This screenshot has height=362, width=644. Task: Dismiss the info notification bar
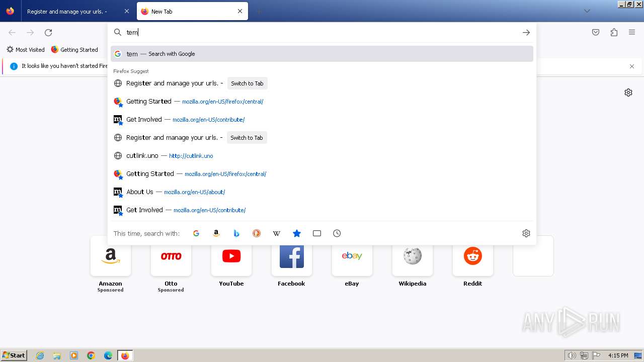[632, 66]
